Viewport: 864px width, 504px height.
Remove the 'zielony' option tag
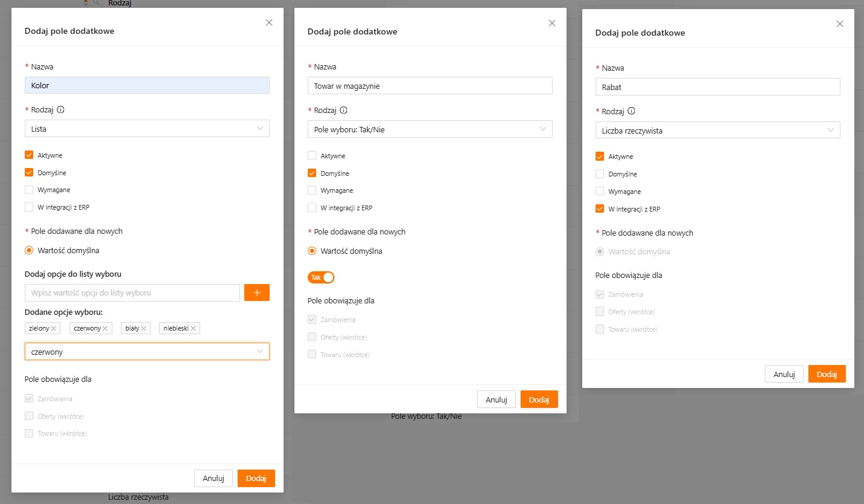point(54,328)
